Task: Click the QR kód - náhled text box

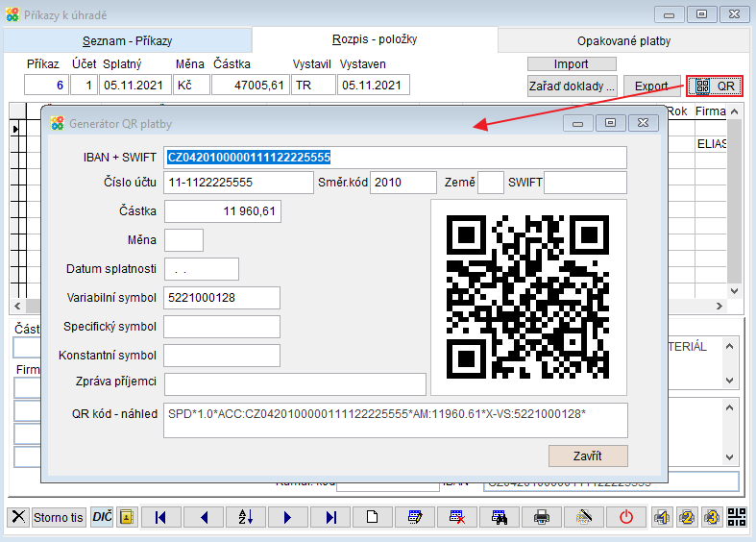Action: click(x=396, y=421)
